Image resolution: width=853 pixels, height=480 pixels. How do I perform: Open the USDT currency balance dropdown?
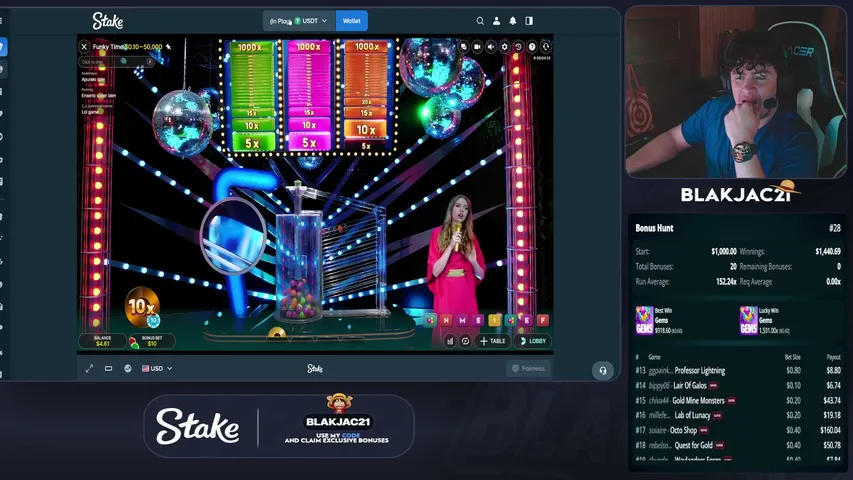point(299,21)
